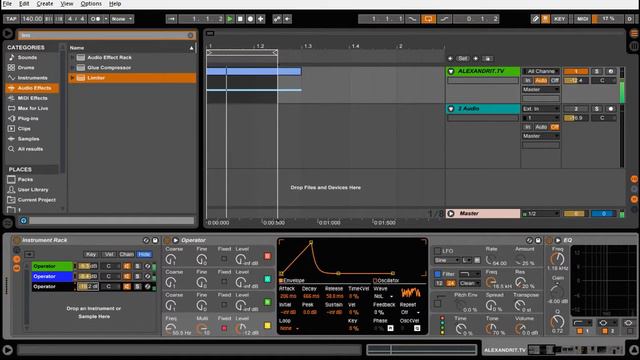Adjust the EQ Freq knob
This screenshot has height=360, width=640.
click(558, 259)
